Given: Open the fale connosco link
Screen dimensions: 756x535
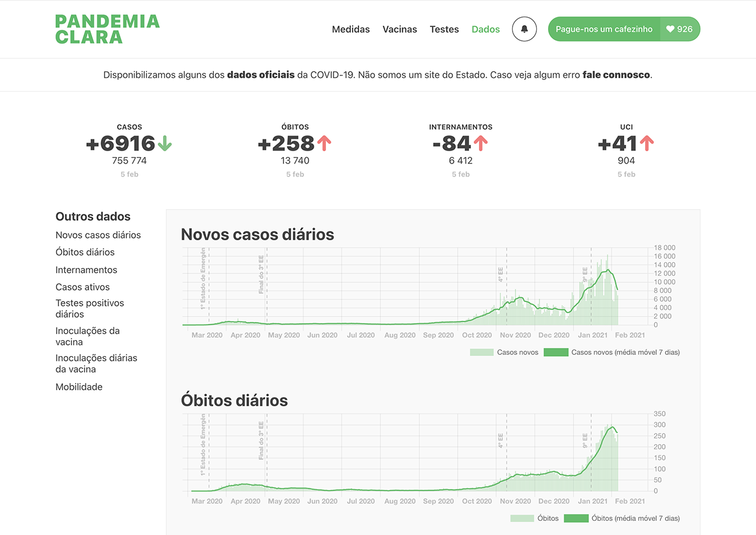Looking at the screenshot, I should click(616, 75).
